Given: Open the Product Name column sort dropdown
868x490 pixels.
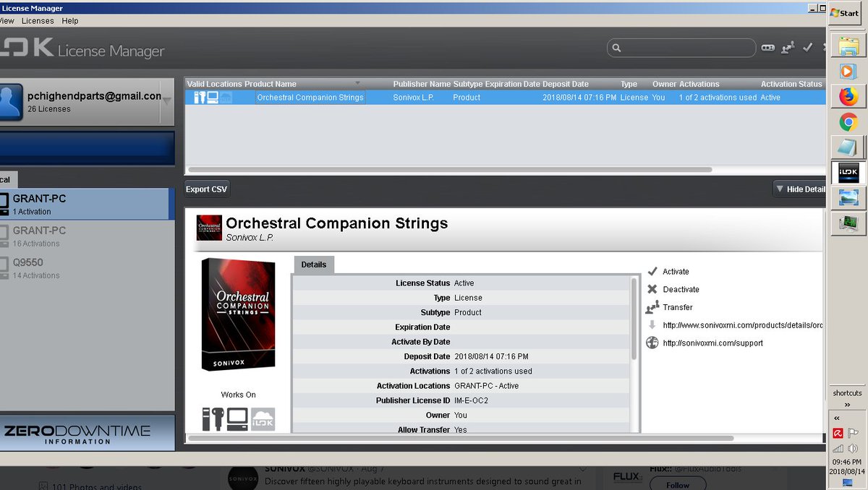Looking at the screenshot, I should [357, 84].
